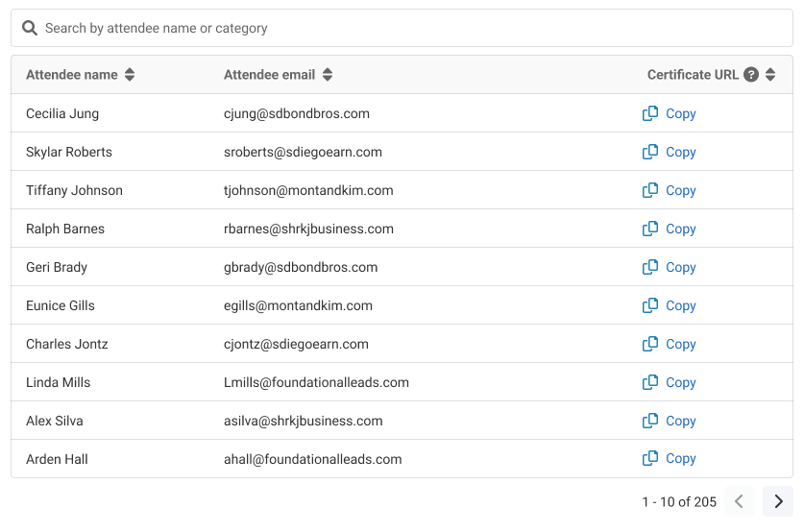The width and height of the screenshot is (804, 532).
Task: Click copy icon in Ralph Barnes row
Action: click(x=650, y=229)
